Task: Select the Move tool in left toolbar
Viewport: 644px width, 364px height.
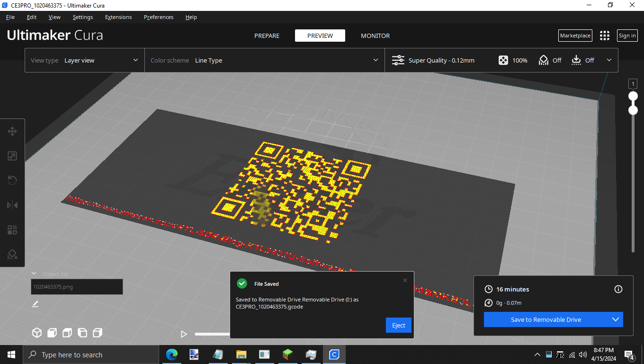Action: [12, 131]
